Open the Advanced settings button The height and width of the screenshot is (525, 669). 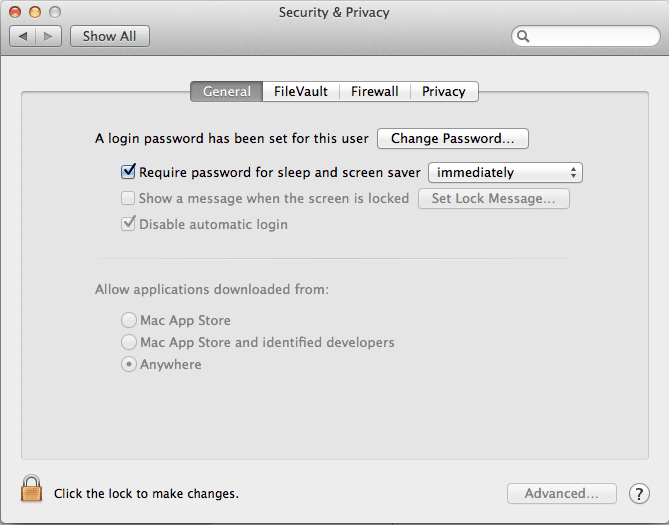tap(562, 493)
